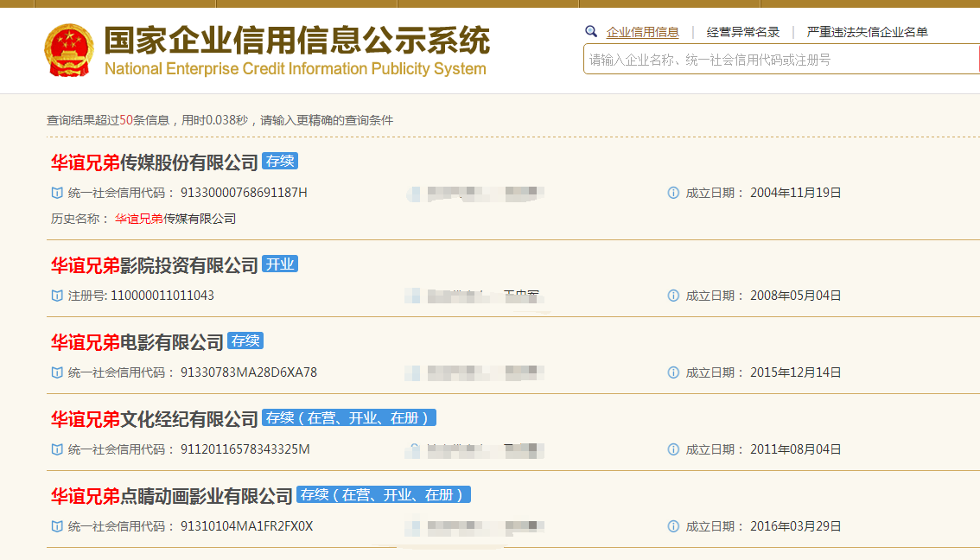Click the national emblem logo

pyautogui.click(x=69, y=50)
